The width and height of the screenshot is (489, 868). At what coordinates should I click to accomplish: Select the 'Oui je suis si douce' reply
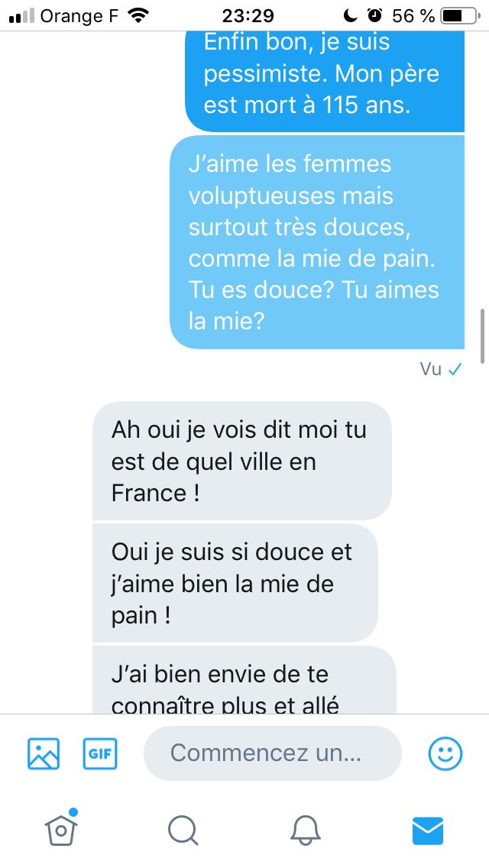point(235,583)
